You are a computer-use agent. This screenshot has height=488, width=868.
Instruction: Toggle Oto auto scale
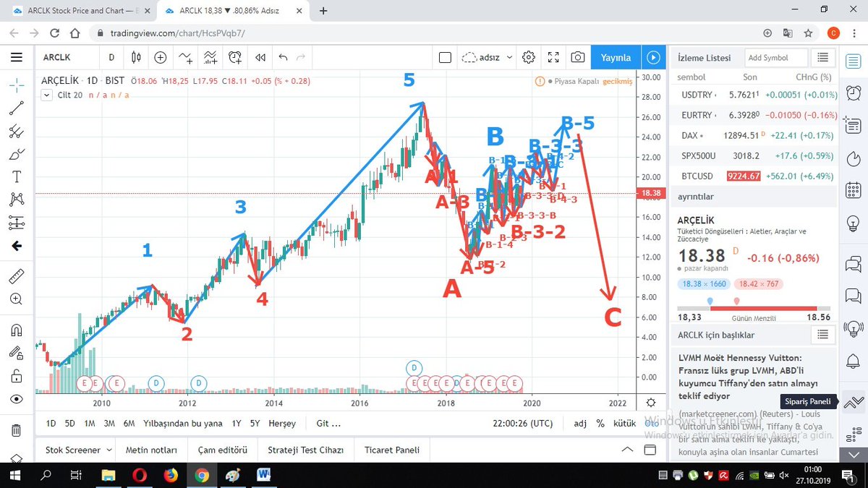pyautogui.click(x=651, y=424)
